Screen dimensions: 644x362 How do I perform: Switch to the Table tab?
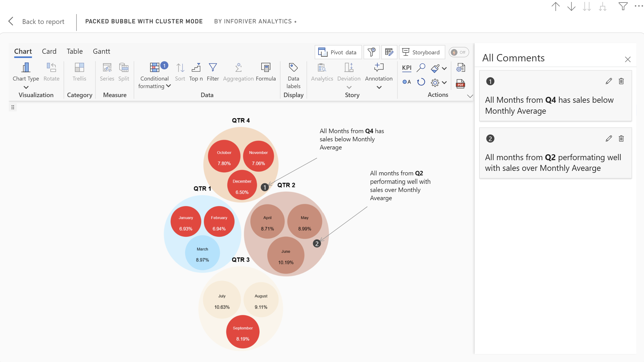[75, 51]
